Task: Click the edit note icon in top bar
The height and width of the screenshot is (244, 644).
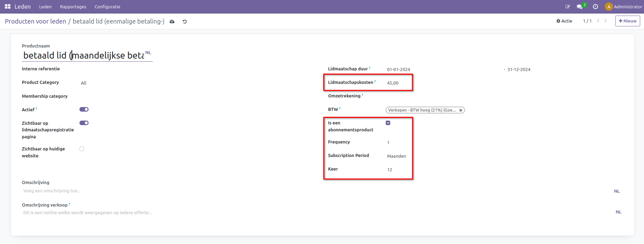Action: click(568, 7)
